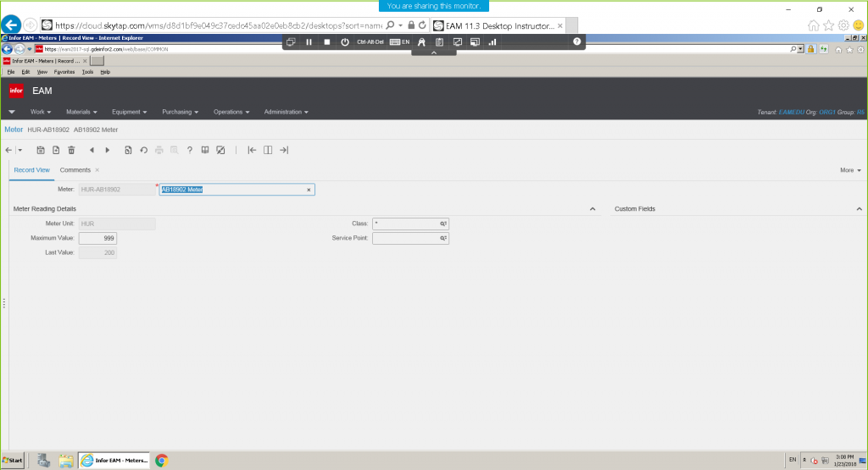868x470 pixels.
Task: Send Ctrl-Alt-Del to the VM
Action: [370, 42]
